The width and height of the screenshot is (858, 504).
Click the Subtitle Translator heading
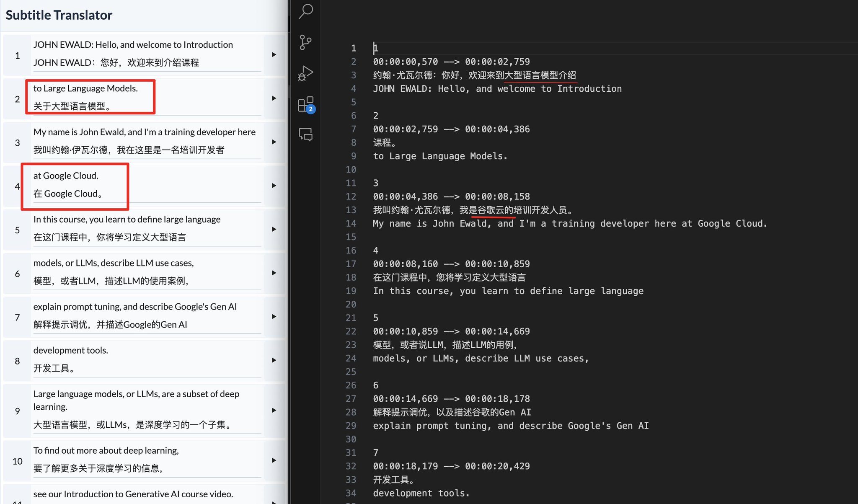[59, 15]
